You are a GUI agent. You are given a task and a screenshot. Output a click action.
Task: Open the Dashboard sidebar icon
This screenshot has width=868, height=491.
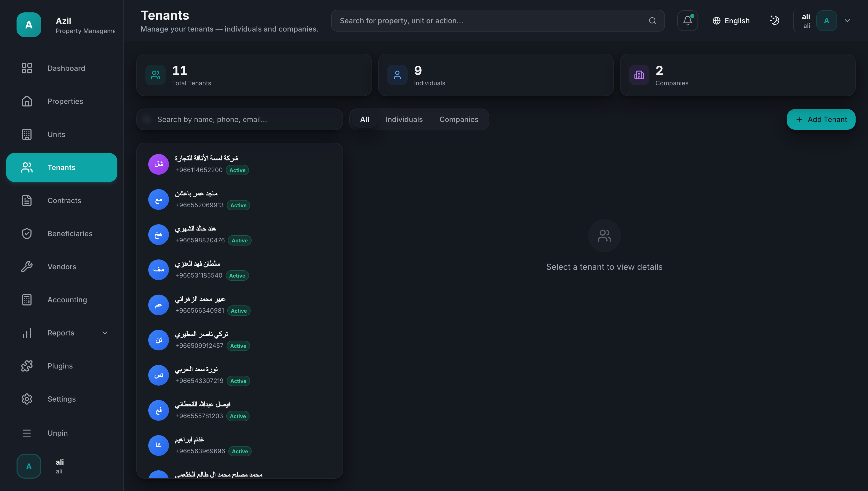coord(27,68)
